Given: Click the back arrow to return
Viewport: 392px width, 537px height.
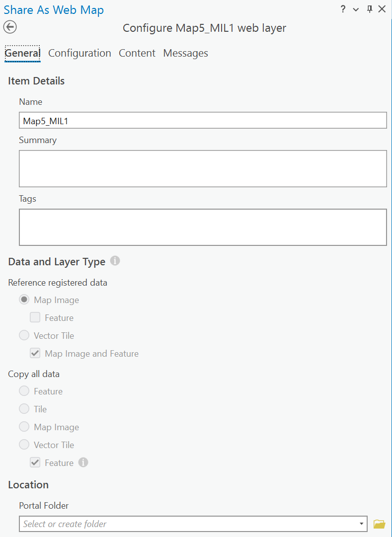Looking at the screenshot, I should [x=10, y=27].
